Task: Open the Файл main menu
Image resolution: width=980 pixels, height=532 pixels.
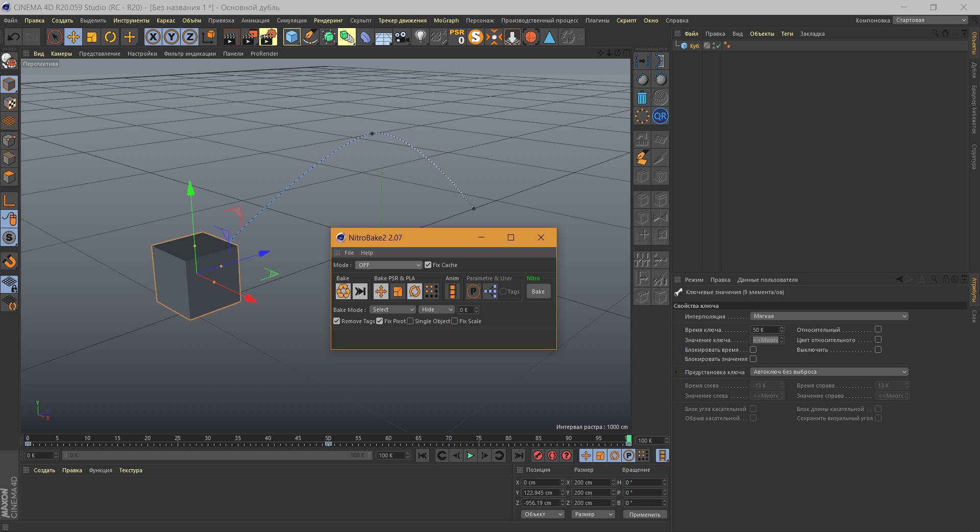Action: 11,20
